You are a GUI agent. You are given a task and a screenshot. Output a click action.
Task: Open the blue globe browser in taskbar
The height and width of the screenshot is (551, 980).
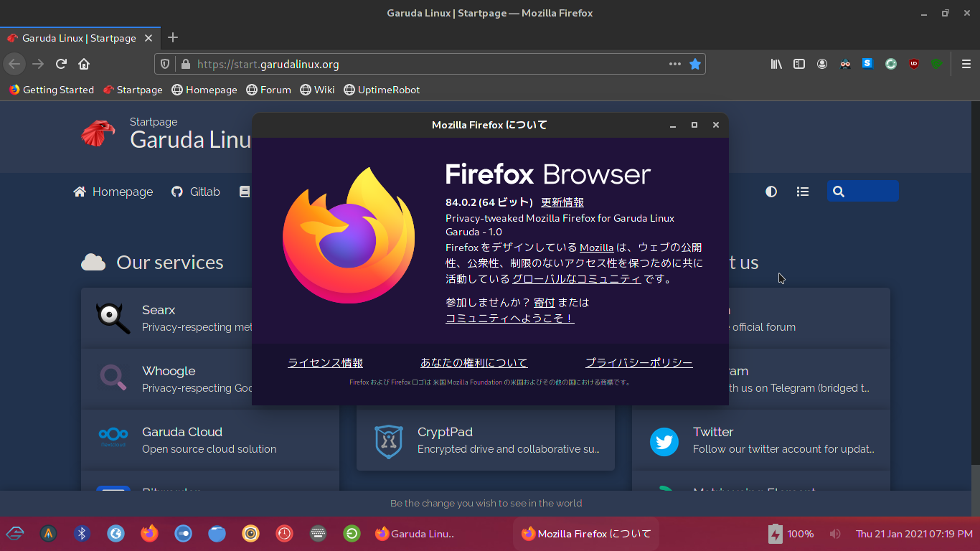(116, 533)
